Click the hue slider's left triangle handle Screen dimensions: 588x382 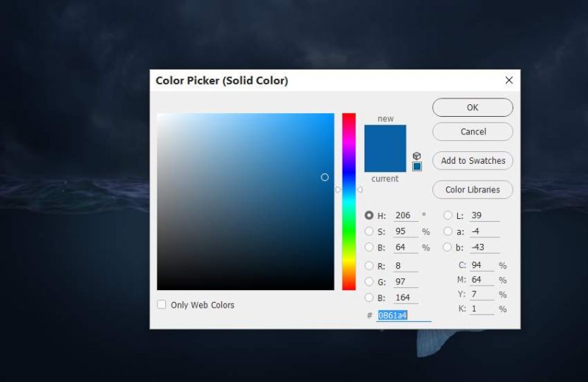[x=338, y=190]
